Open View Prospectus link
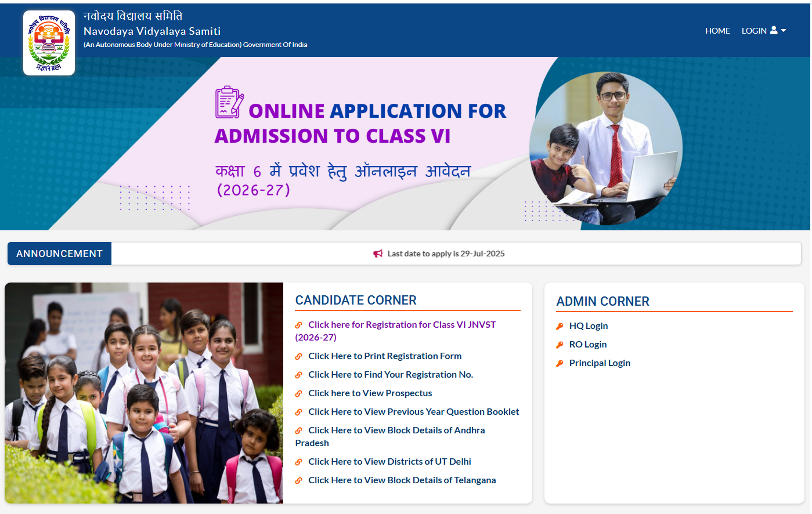 pos(370,393)
